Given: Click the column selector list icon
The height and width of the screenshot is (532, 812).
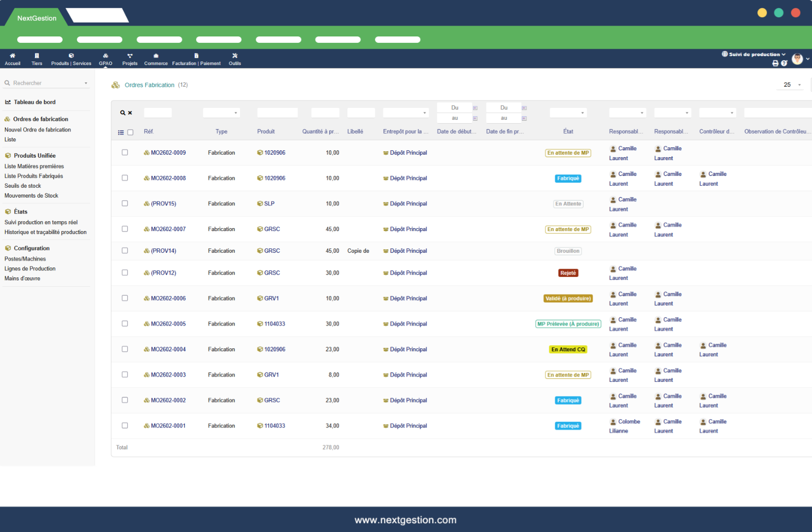Looking at the screenshot, I should pos(121,133).
